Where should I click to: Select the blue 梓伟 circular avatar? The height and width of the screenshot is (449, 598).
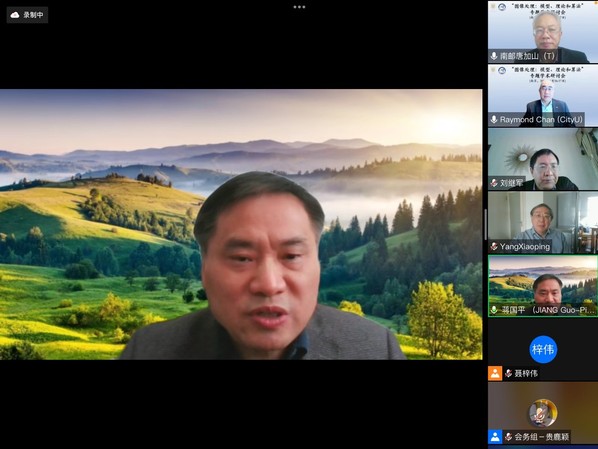click(543, 349)
